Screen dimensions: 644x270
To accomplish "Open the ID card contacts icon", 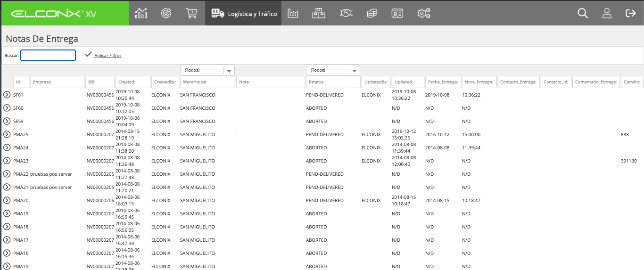I will (x=397, y=13).
